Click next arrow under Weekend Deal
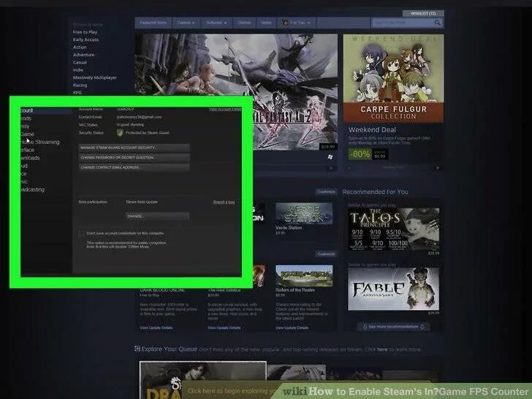The width and height of the screenshot is (532, 399). [x=437, y=167]
